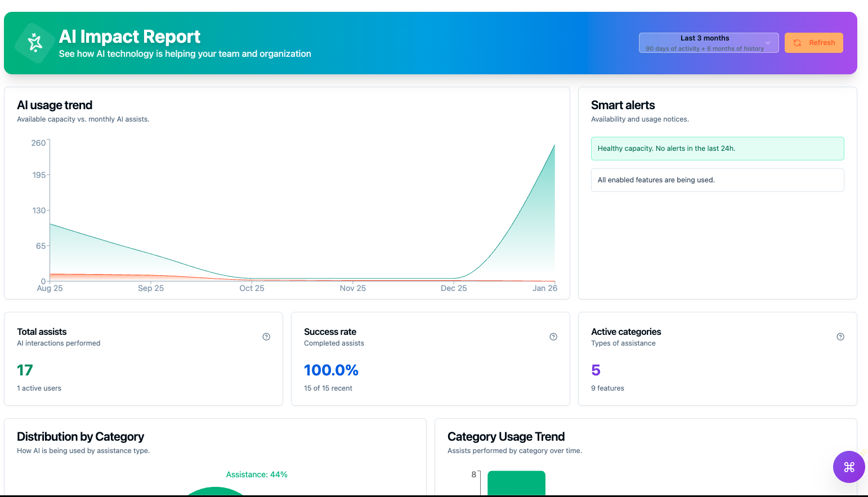Open help icon on Success rate card
This screenshot has height=497, width=868.
(553, 337)
